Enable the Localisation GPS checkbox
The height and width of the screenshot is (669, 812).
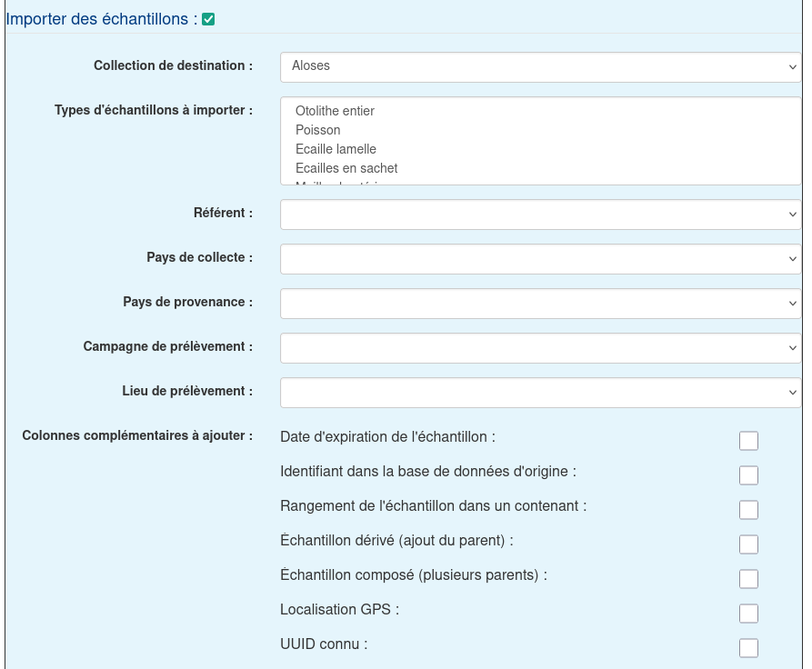point(748,614)
